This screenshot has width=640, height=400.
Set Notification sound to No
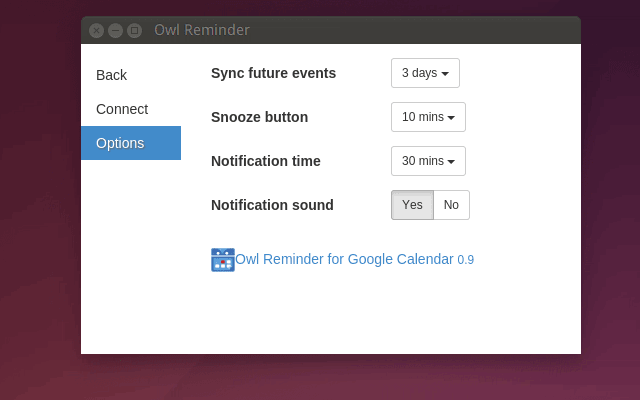tap(451, 205)
